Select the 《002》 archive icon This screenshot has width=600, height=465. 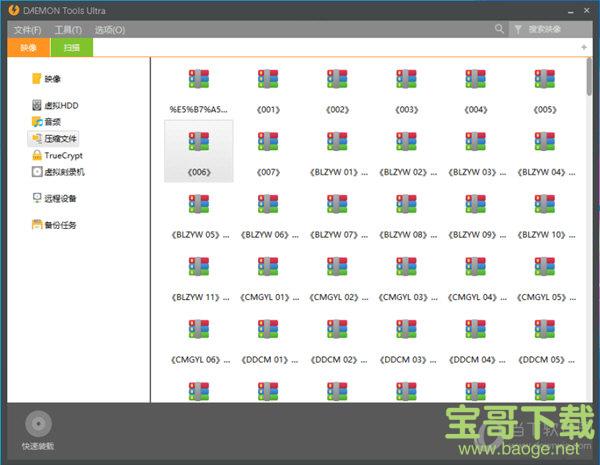pyautogui.click(x=337, y=79)
